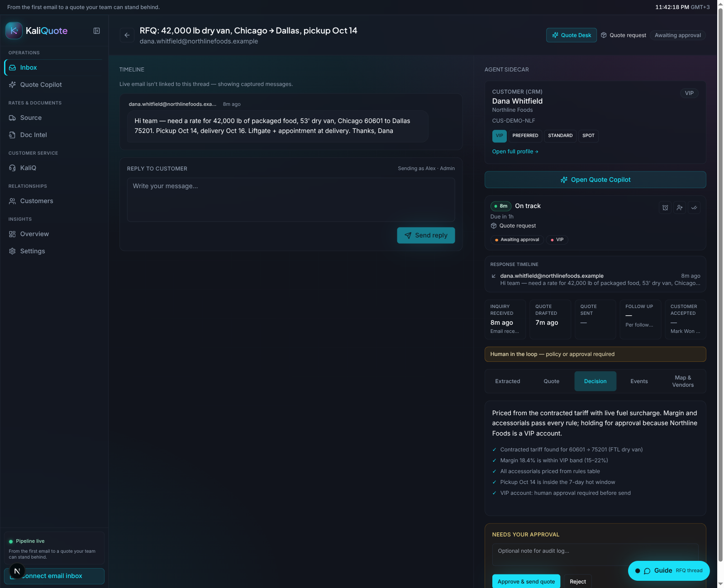724x588 pixels.
Task: Switch to the Extracted tab
Action: pos(507,381)
